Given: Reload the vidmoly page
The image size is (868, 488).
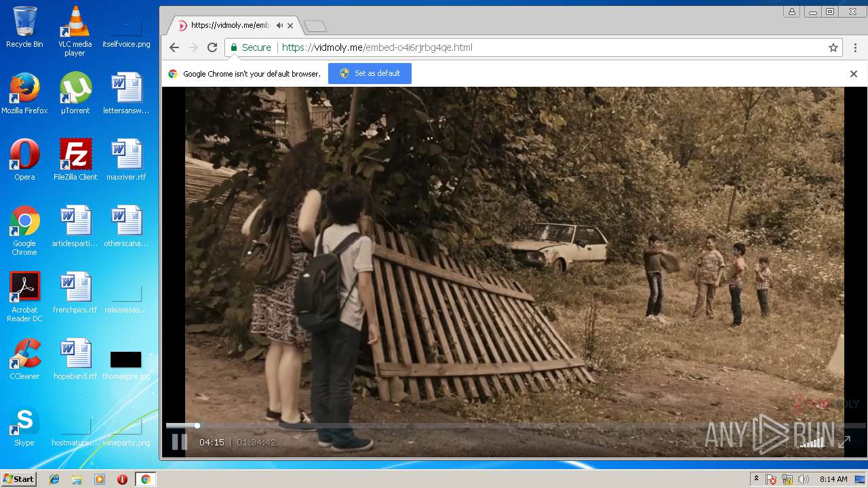Looking at the screenshot, I should 212,47.
